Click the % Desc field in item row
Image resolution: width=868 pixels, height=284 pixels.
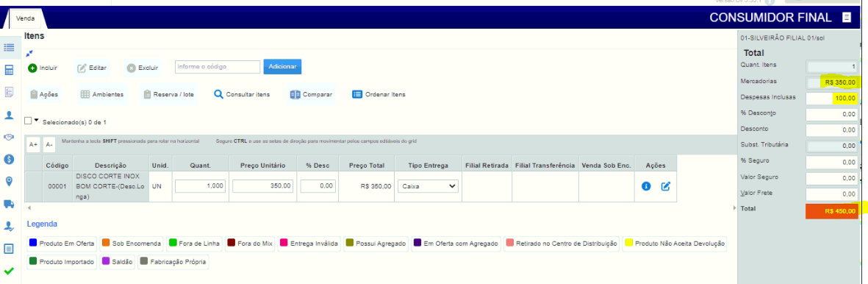coord(318,186)
